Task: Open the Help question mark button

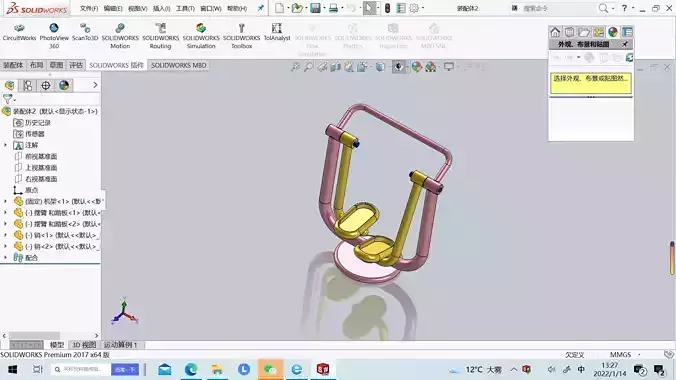Action: (624, 8)
